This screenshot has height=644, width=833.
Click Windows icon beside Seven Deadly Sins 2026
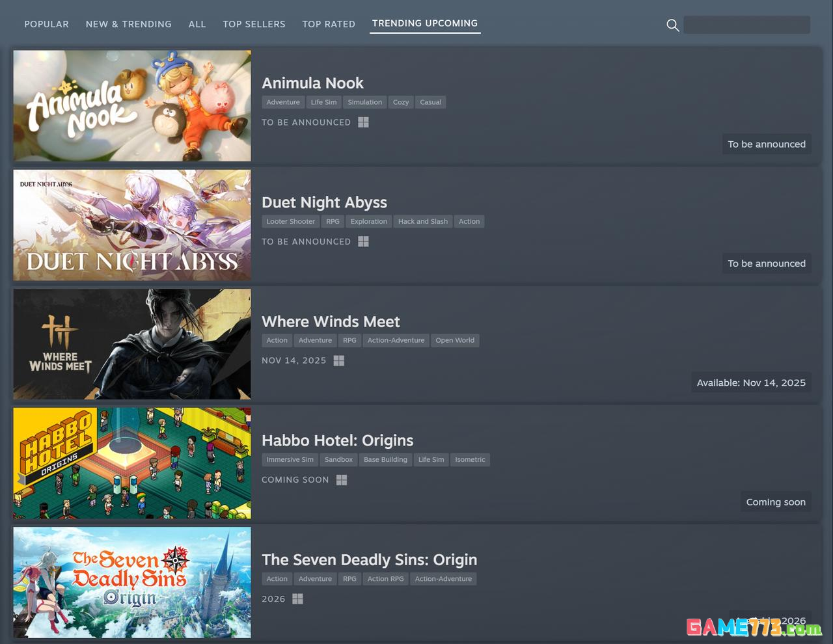coord(297,598)
